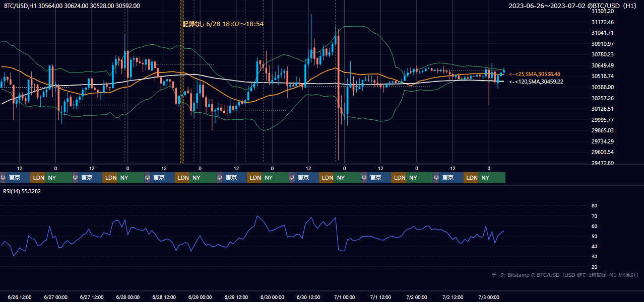Select RSI scale level 20
The height and width of the screenshot is (302, 644).
[594, 267]
